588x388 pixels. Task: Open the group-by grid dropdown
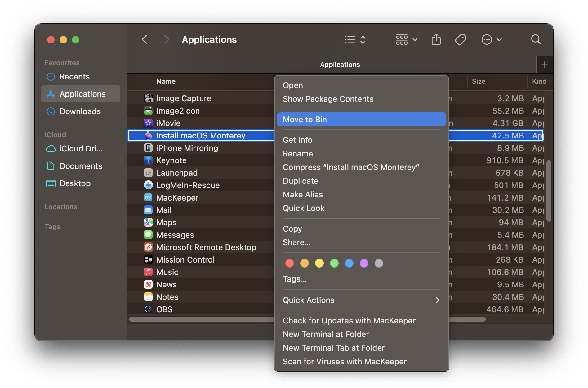click(x=407, y=39)
